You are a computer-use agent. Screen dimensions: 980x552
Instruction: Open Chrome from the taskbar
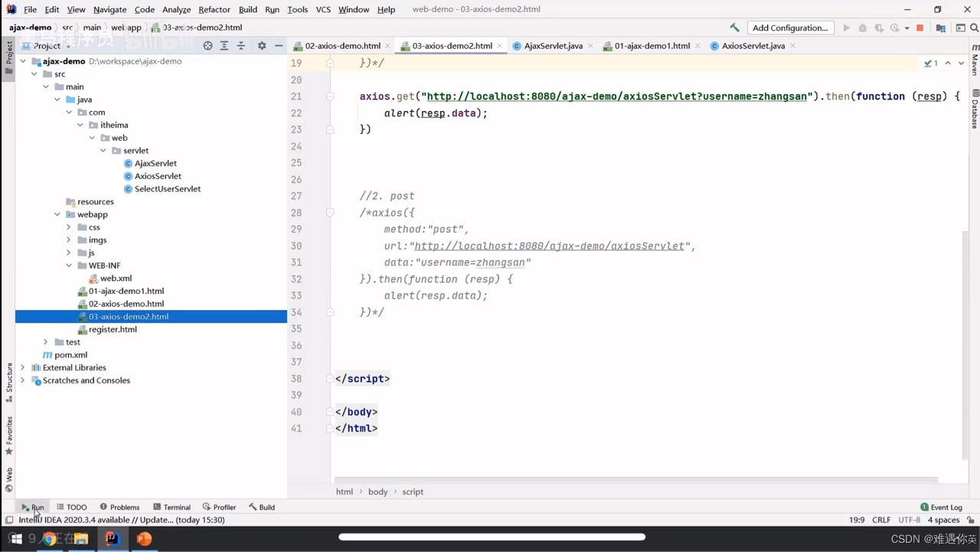coord(48,539)
